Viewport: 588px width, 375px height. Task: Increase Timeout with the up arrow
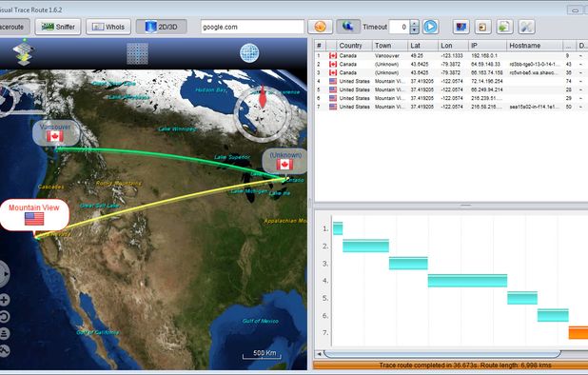tap(415, 24)
